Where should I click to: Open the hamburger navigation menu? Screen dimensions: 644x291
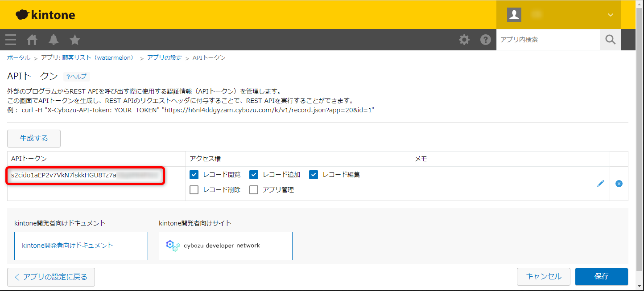click(x=11, y=40)
